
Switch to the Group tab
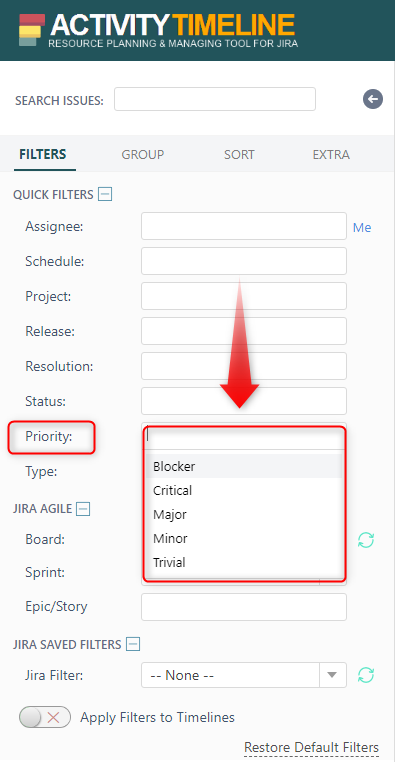143,155
